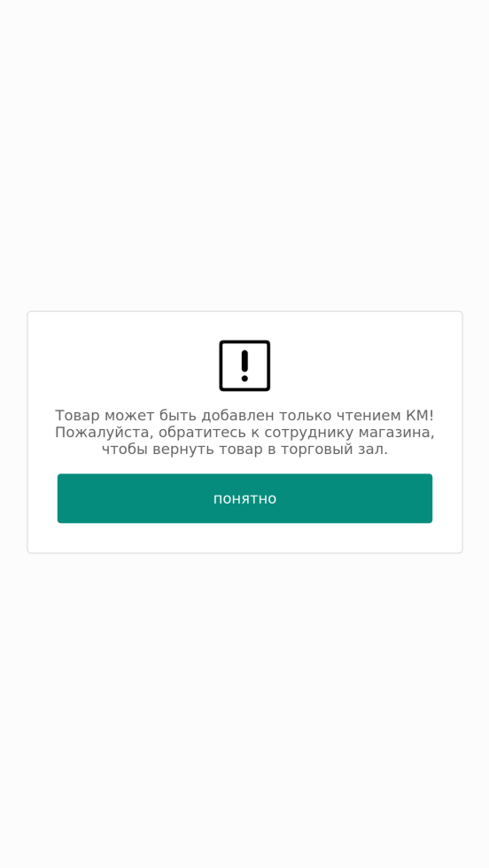
Task: Dismiss the warning with the green button
Action: tap(244, 498)
